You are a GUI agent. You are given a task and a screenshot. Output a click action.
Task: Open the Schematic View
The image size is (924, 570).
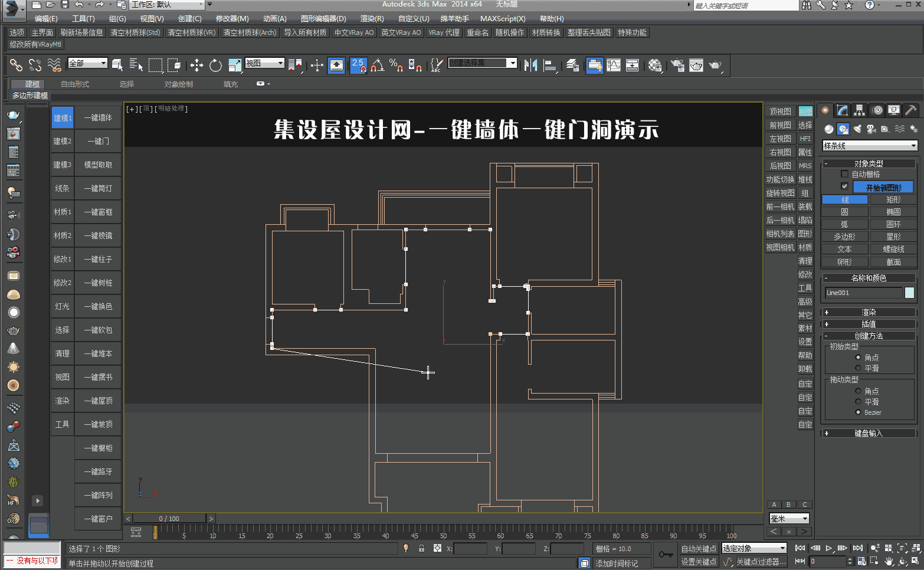coord(633,65)
